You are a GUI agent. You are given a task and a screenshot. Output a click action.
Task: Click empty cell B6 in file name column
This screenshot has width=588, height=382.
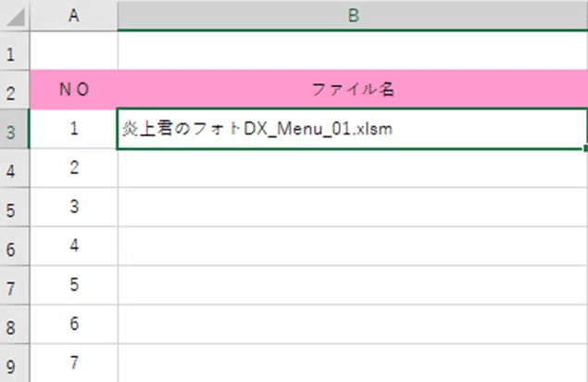[x=353, y=246]
